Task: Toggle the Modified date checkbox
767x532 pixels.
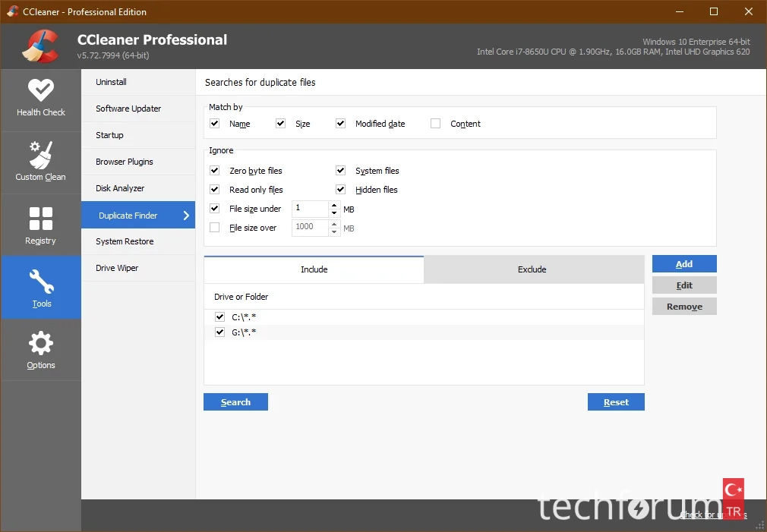Action: click(x=340, y=123)
